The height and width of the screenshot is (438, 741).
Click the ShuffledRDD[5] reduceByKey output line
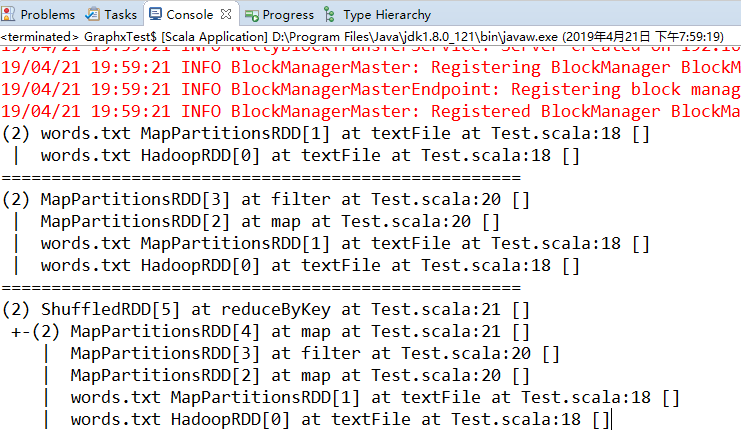click(266, 309)
